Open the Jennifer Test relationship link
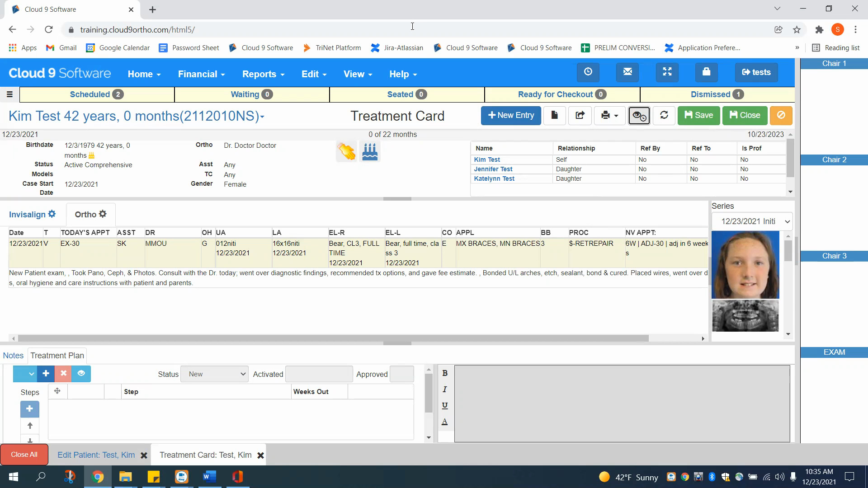 point(493,169)
